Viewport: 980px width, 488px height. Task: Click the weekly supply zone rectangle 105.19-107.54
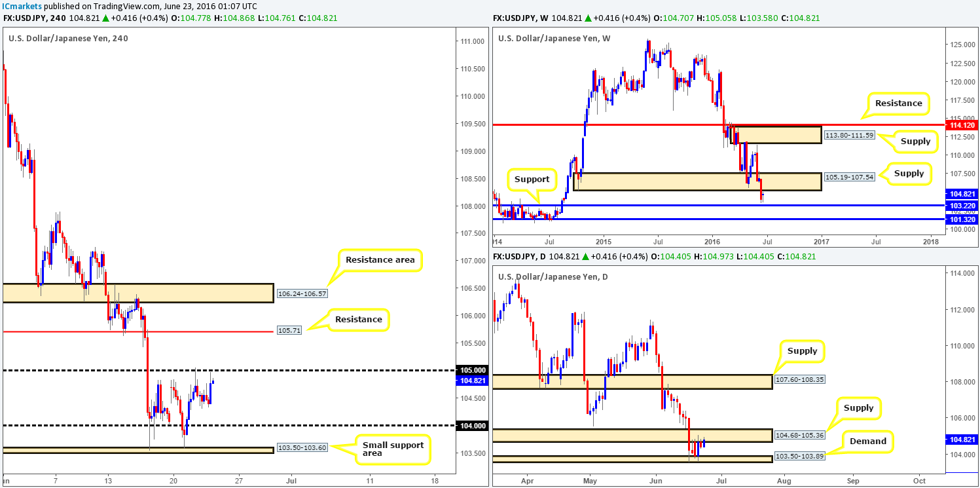coord(697,181)
